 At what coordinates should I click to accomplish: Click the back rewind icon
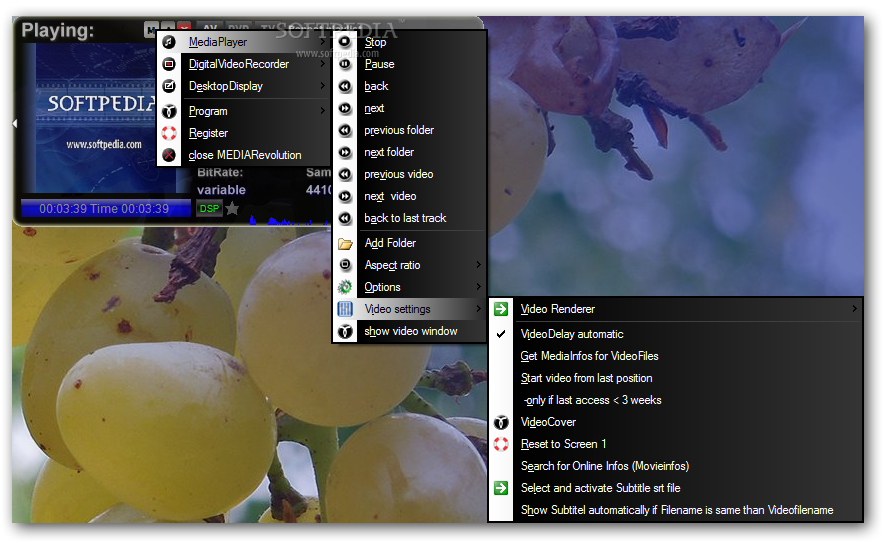(x=344, y=86)
